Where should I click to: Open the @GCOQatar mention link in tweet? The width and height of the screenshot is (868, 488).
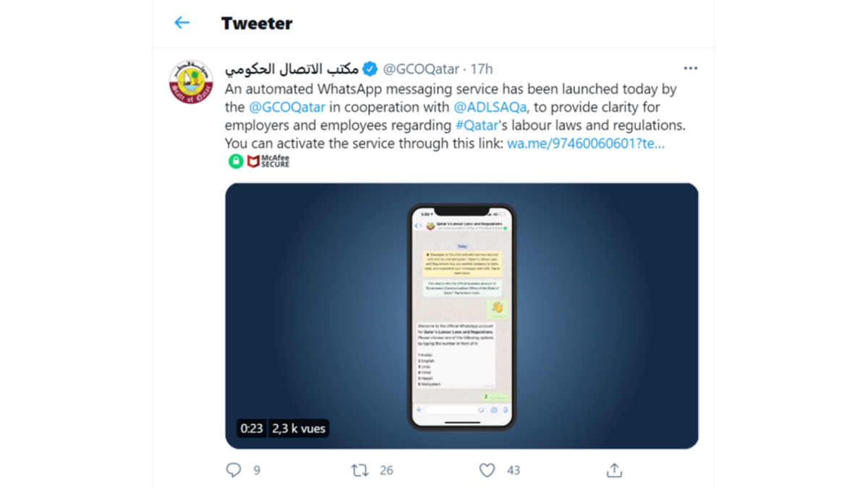[x=287, y=108]
